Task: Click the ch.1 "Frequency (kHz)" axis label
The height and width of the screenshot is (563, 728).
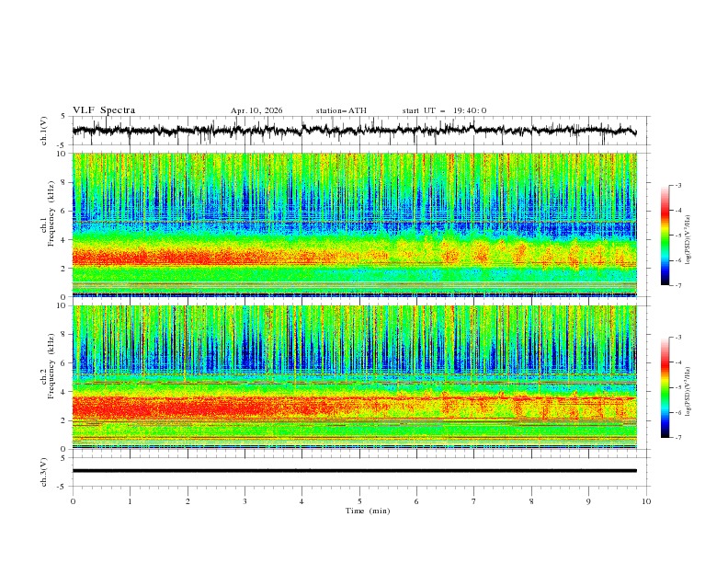Action: pyautogui.click(x=51, y=213)
